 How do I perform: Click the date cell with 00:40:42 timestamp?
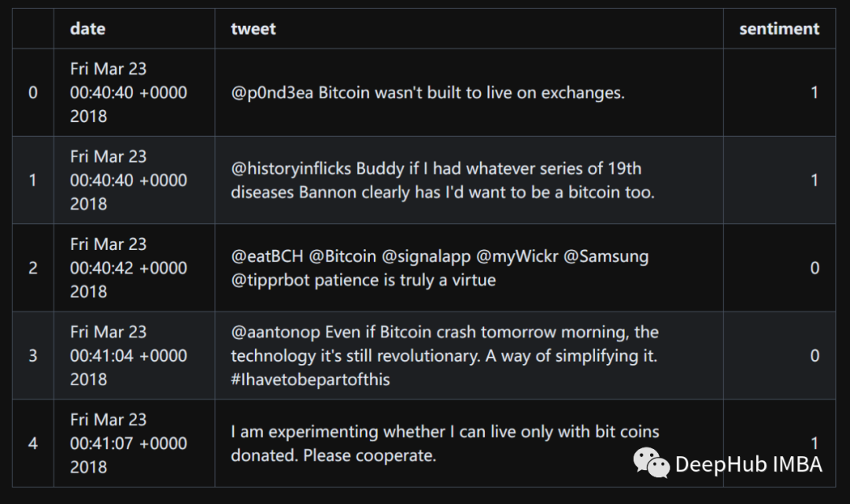128,268
